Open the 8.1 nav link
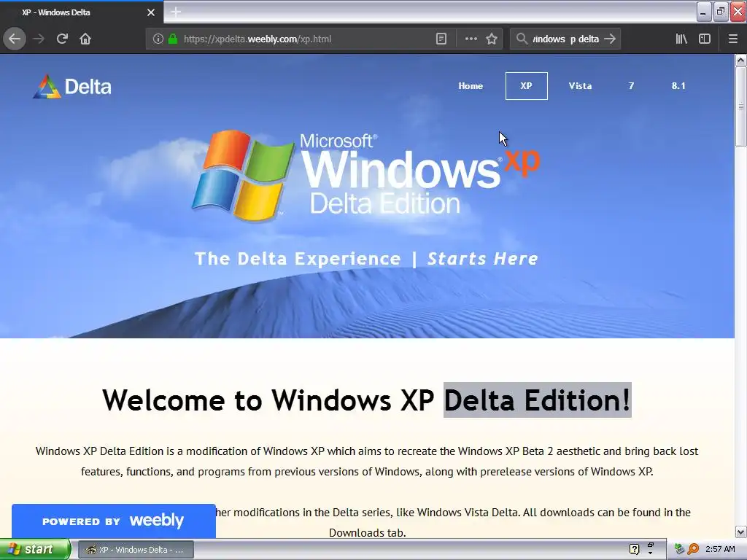The image size is (747, 560). (678, 86)
